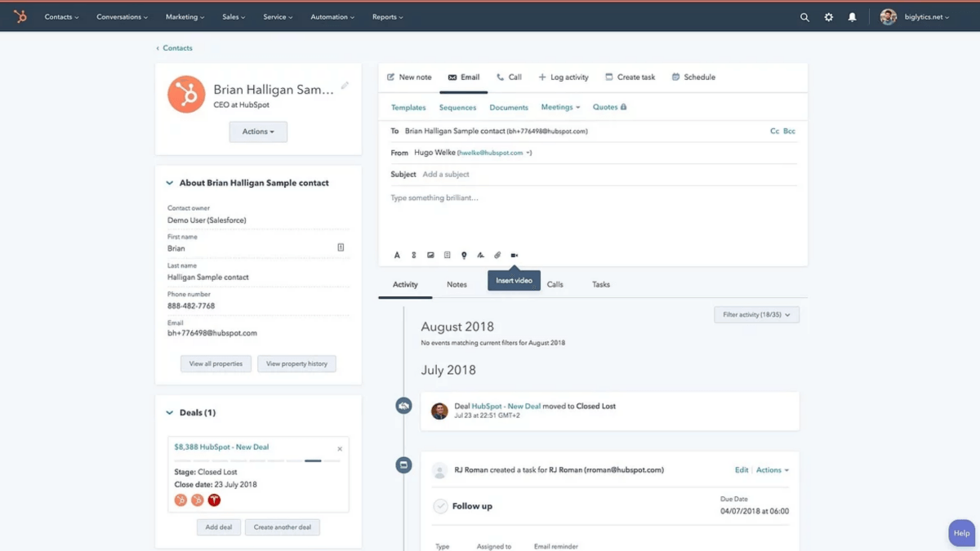980x551 pixels.
Task: Open the From email address dropdown
Action: [x=495, y=153]
